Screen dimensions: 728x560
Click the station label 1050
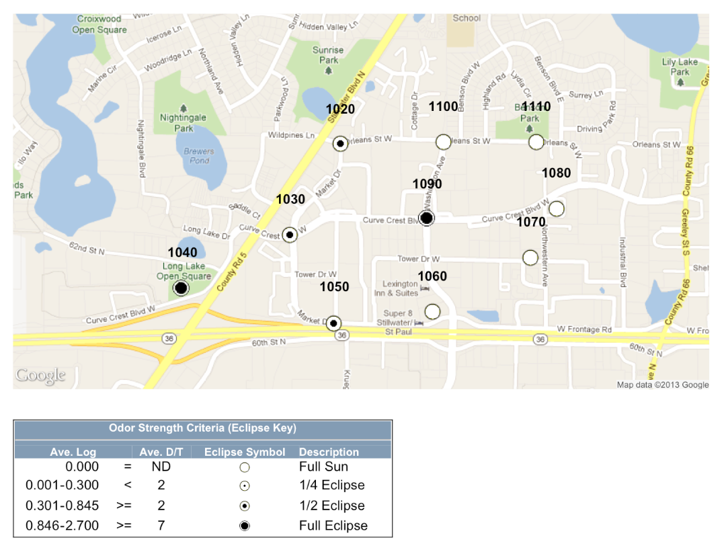[334, 287]
